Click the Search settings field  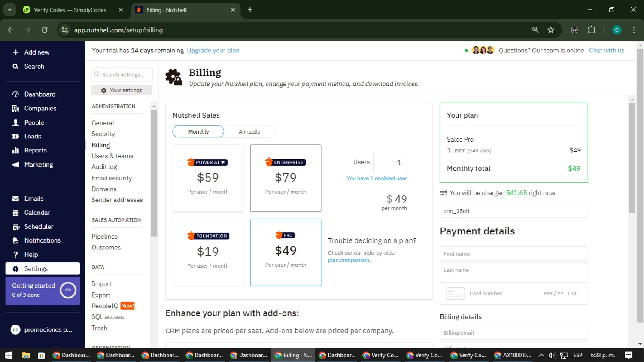coord(122,74)
